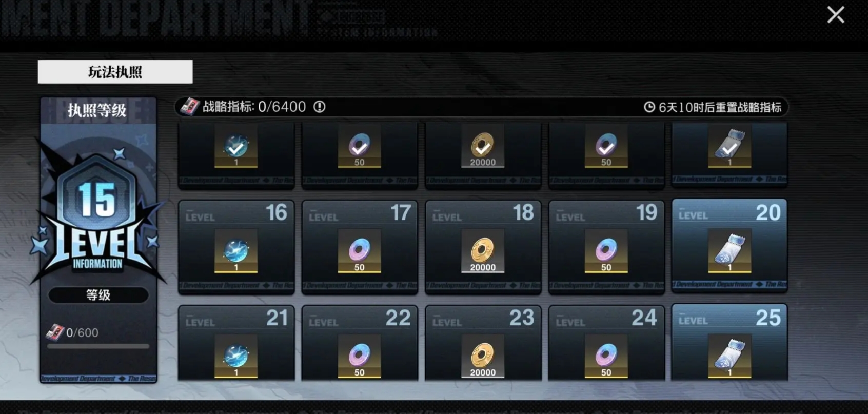Select the Level 16 blue orb reward
This screenshot has height=414, width=868.
click(236, 251)
